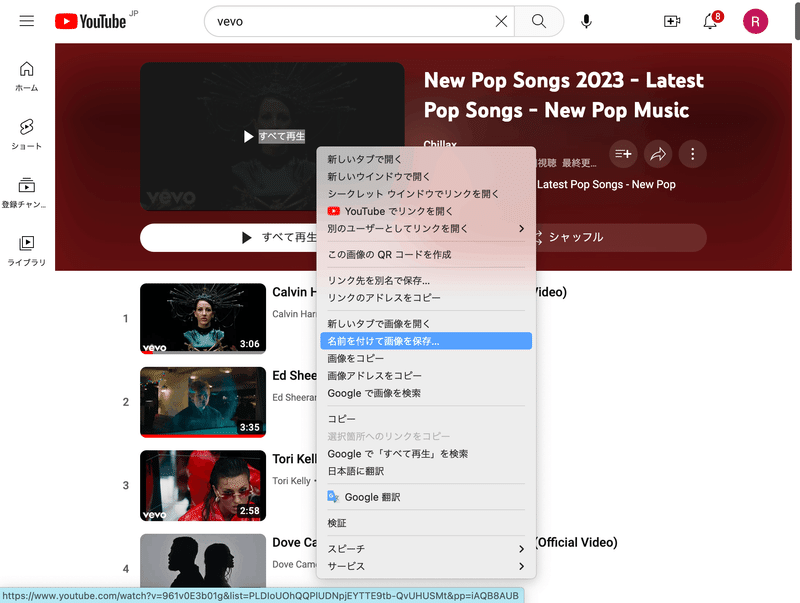Choose 名前を付けて画像を保存...

point(426,341)
